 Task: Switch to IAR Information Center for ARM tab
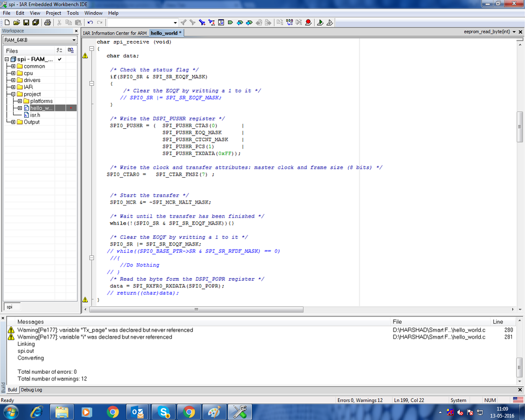tap(115, 33)
